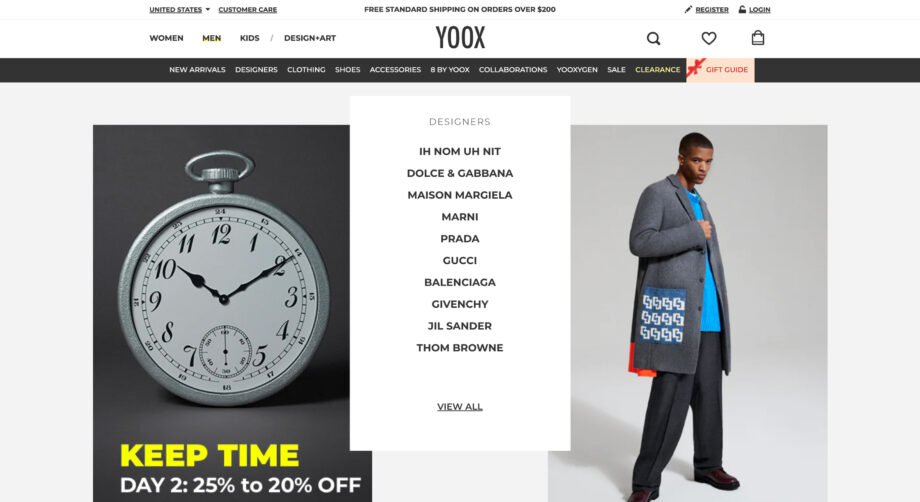Click the Login padlock icon

pos(742,9)
